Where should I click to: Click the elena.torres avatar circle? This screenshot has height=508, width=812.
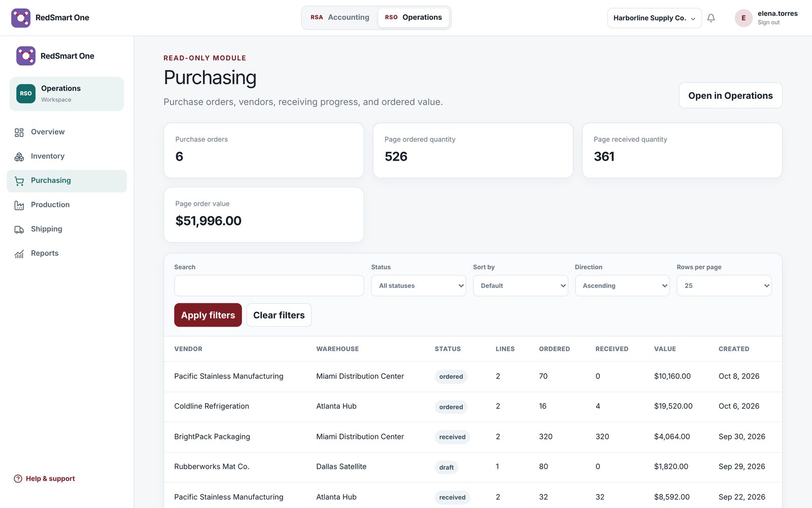click(x=743, y=18)
